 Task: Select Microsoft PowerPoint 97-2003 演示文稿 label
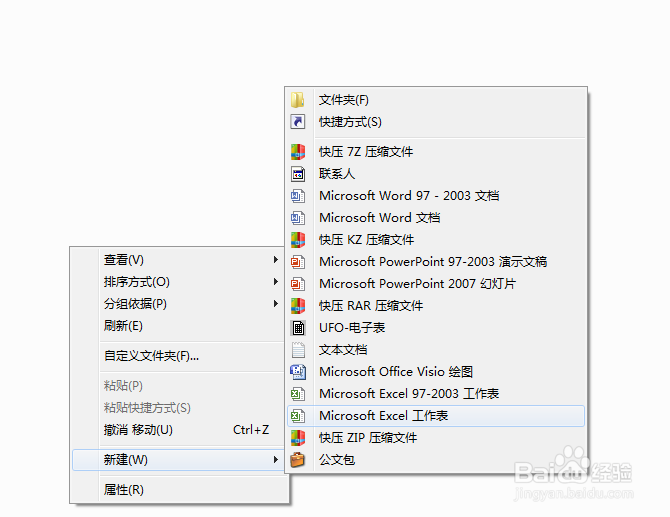[433, 261]
